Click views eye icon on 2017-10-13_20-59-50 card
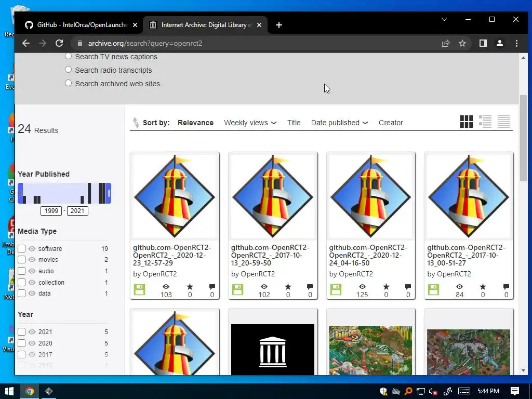Screen dimensions: 532x399 click(264, 287)
